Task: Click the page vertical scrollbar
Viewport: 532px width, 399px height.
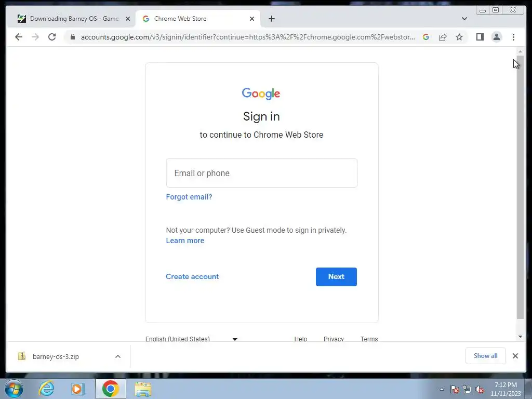Action: click(520, 188)
